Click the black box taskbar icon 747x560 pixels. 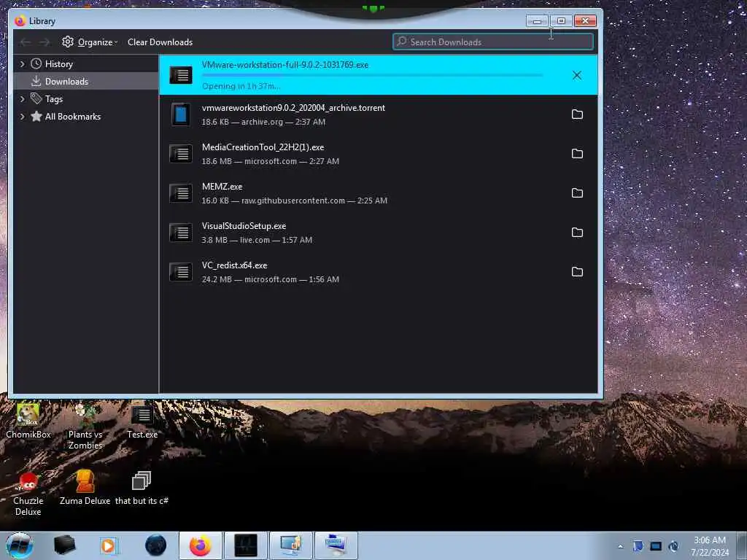click(65, 545)
